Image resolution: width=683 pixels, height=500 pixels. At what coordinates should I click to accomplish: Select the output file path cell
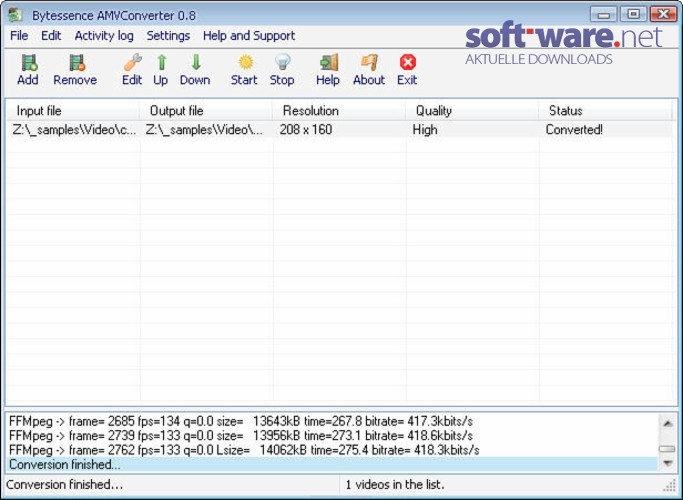click(205, 130)
